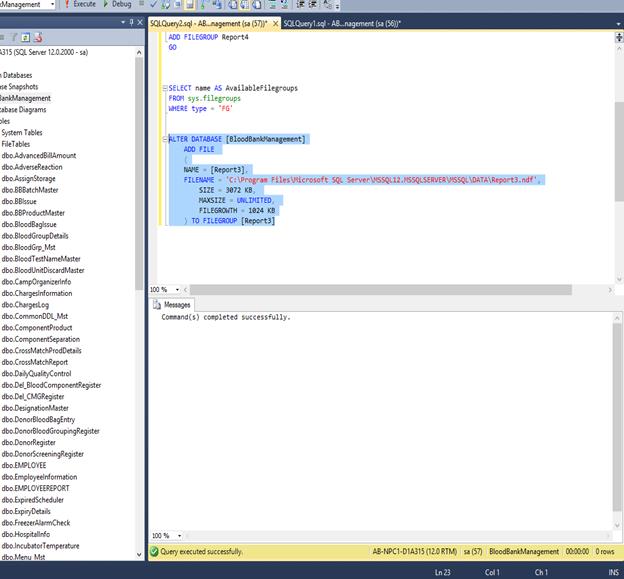Click the green query executed successfully status icon
This screenshot has width=624, height=579.
[153, 551]
